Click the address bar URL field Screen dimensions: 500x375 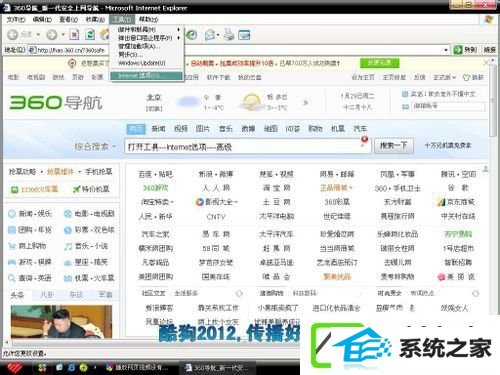(238, 50)
